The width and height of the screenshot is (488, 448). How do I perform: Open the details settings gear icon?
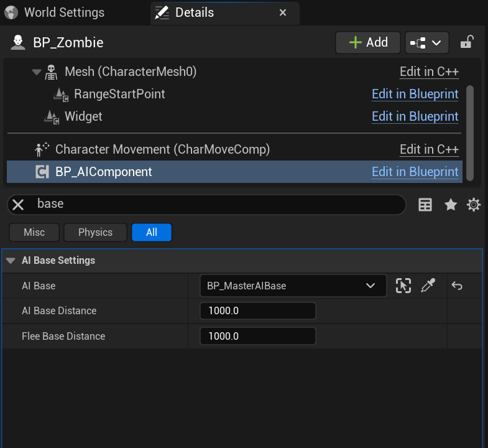click(x=474, y=205)
